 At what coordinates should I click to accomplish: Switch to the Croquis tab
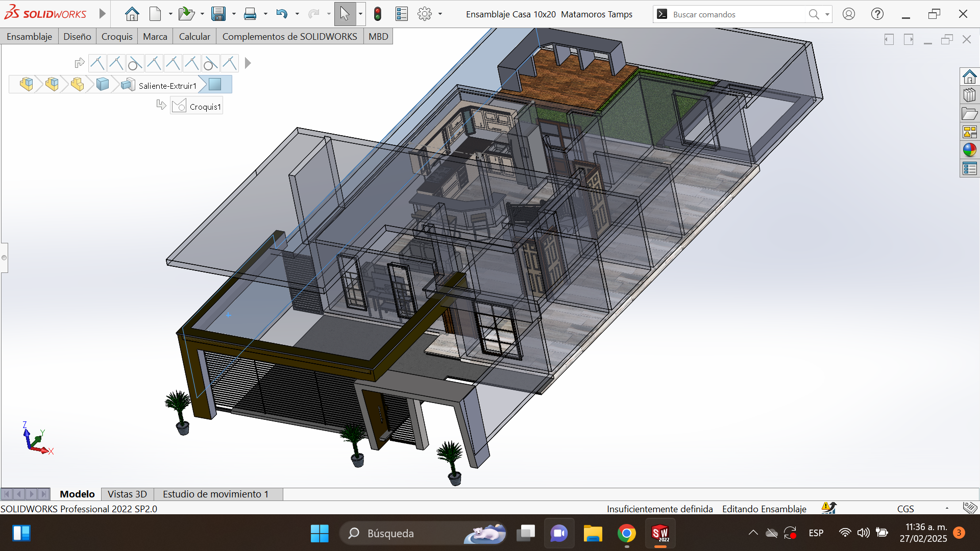tap(116, 37)
